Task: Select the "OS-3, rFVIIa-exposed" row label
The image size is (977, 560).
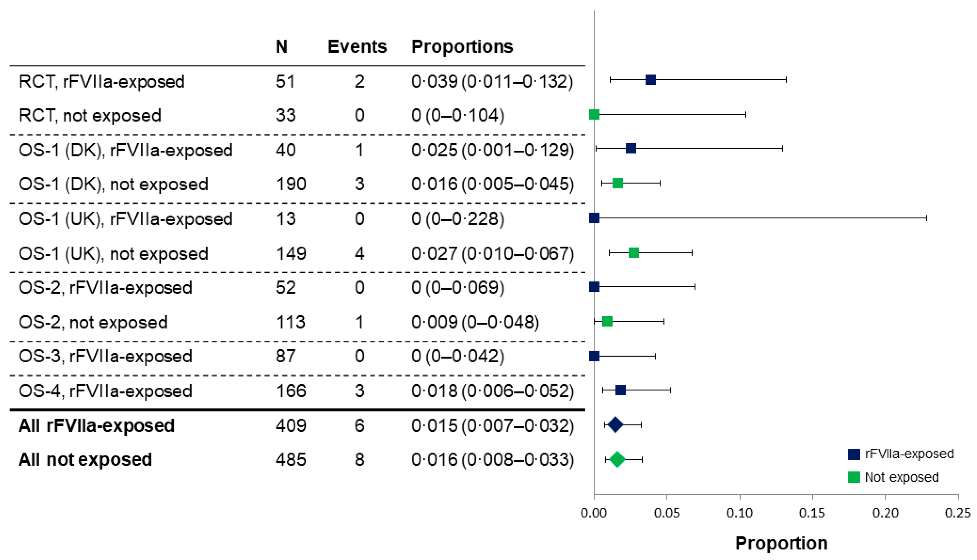Action: 106,356
